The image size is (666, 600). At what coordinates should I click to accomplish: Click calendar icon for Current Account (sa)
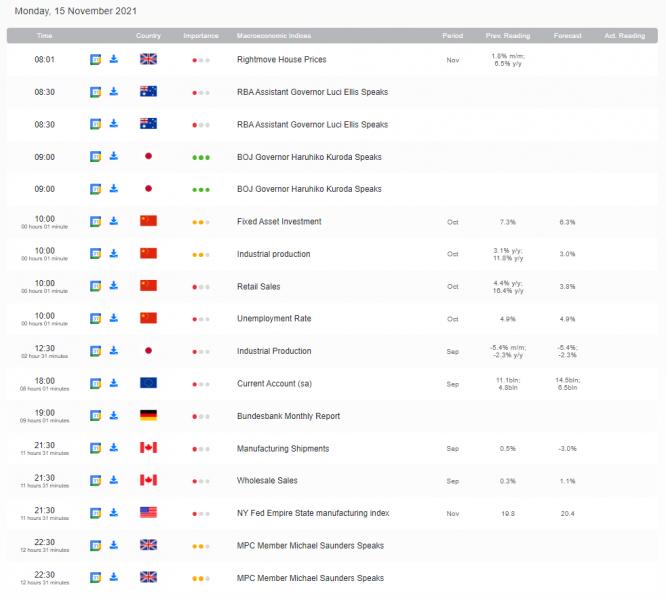pos(96,383)
